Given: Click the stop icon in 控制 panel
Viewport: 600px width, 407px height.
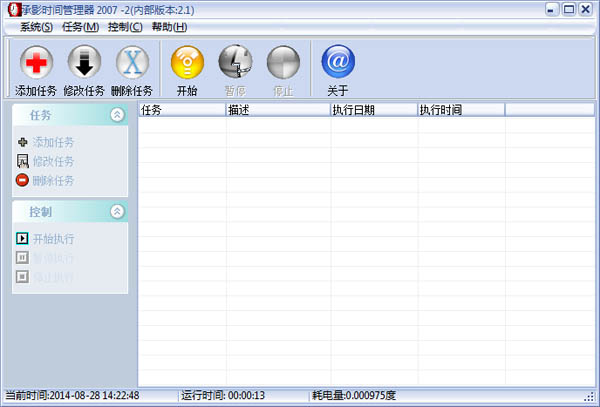Looking at the screenshot, I should coord(22,276).
